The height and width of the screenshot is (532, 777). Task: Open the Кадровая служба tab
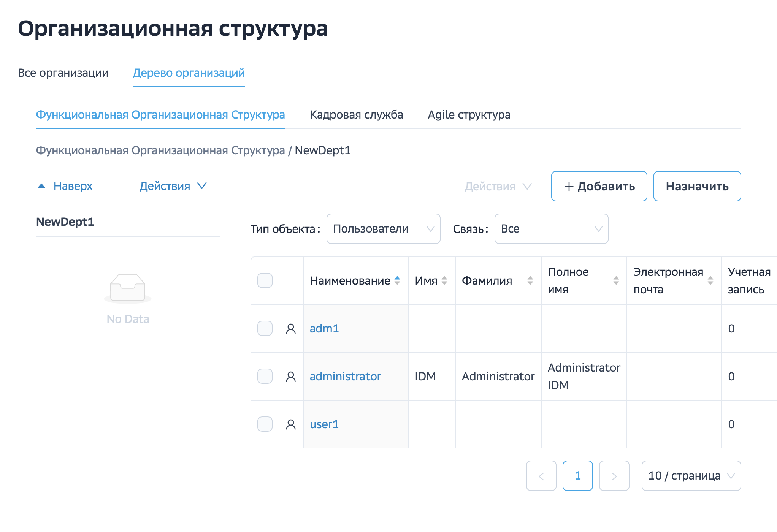pos(356,115)
